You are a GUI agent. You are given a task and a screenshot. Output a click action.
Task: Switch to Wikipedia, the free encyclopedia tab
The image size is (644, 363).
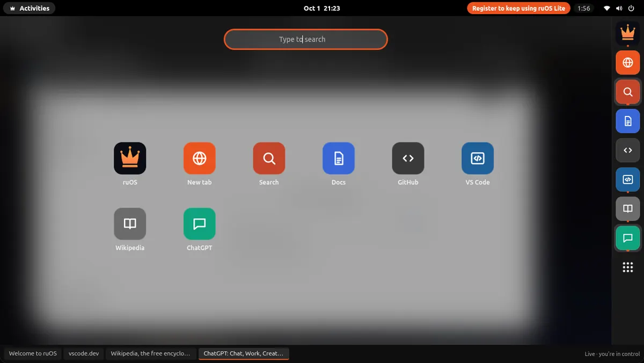point(150,353)
